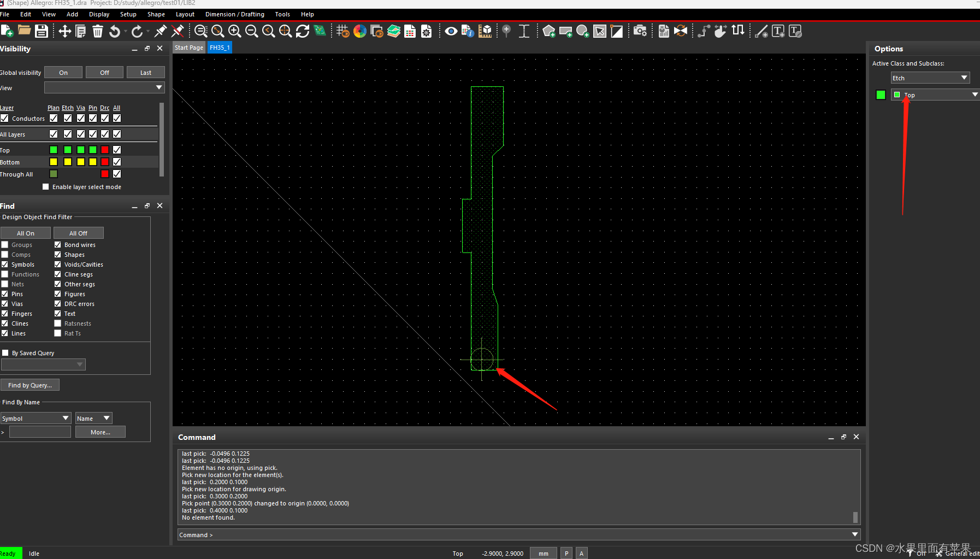The height and width of the screenshot is (559, 980).
Task: Click the Save file icon
Action: coord(42,31)
